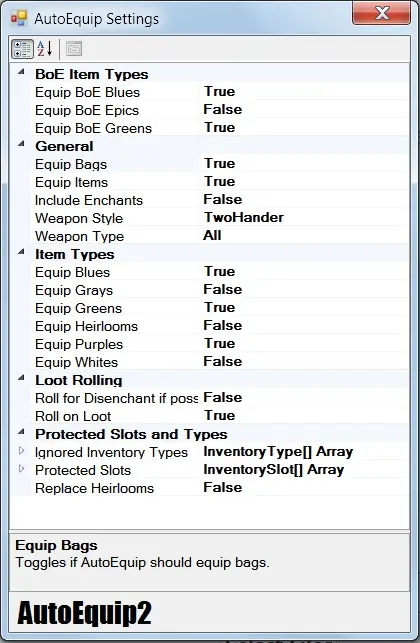Select the Roll on Loot property
420x643 pixels.
point(73,417)
